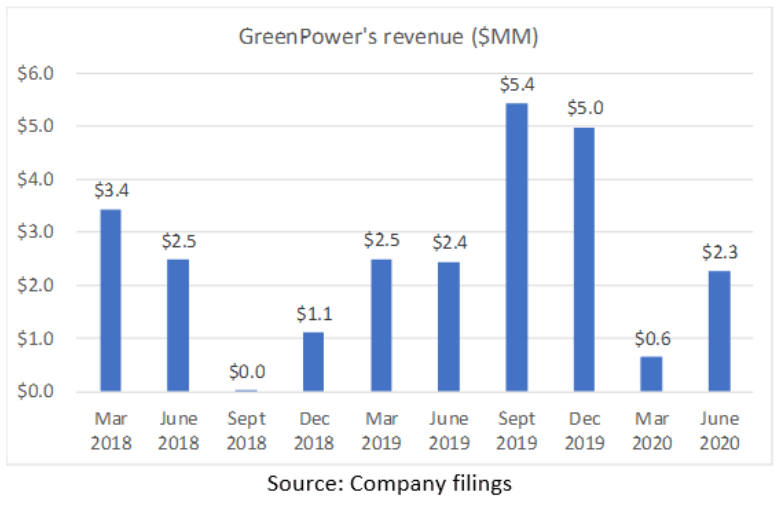Click the Dec 2019 axis label
Screen dimensions: 782x507
(584, 430)
